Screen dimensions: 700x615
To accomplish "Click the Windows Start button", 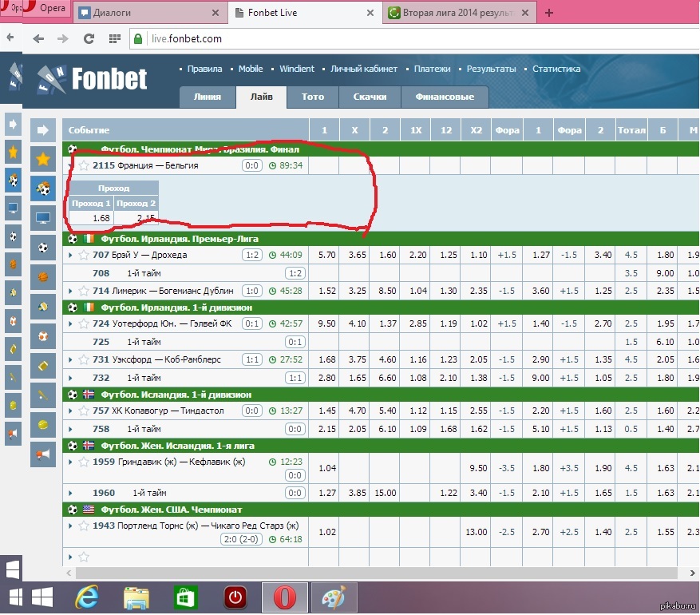I will 42,597.
